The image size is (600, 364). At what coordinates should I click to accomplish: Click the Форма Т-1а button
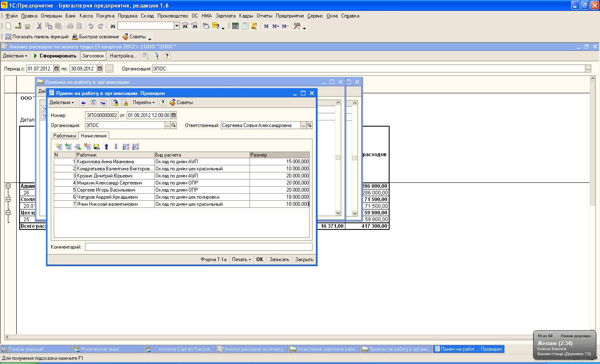pyautogui.click(x=213, y=259)
